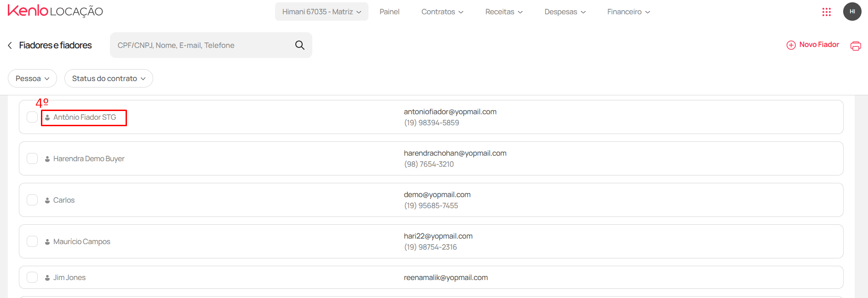Click the printer icon

(856, 46)
